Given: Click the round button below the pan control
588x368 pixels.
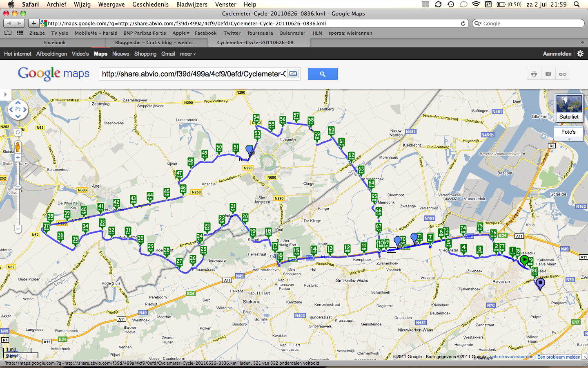Looking at the screenshot, I should click(18, 132).
